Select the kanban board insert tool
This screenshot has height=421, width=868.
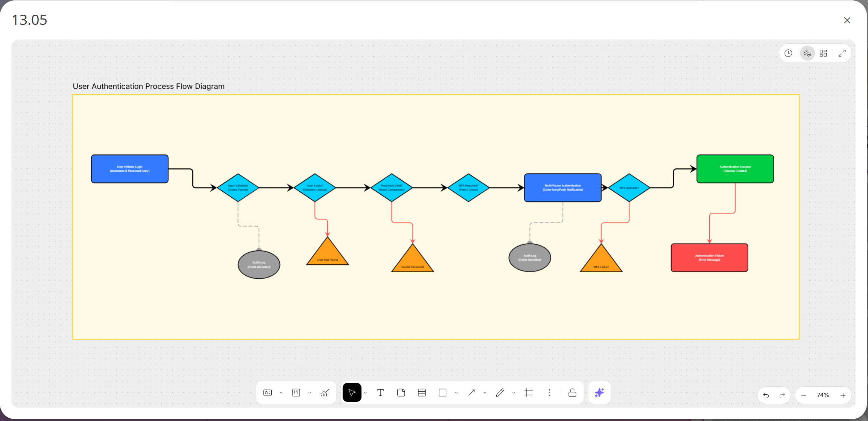coord(296,393)
